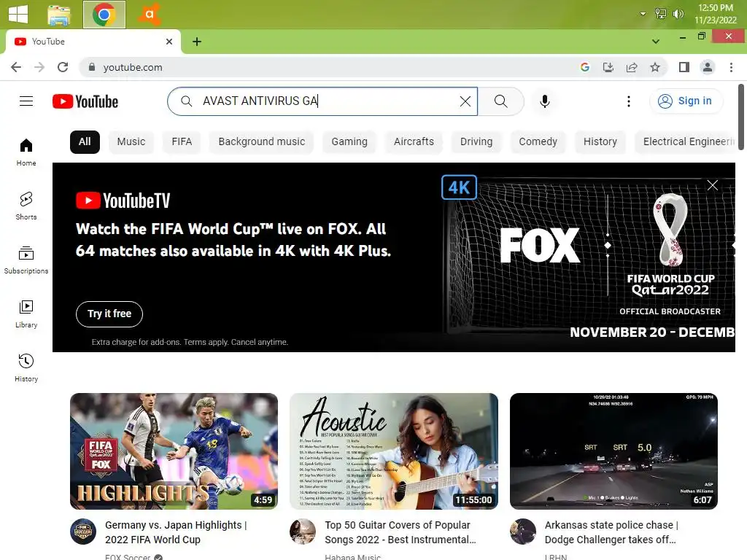747x560 pixels.
Task: Close the YouTube TV banner ad
Action: (x=712, y=185)
